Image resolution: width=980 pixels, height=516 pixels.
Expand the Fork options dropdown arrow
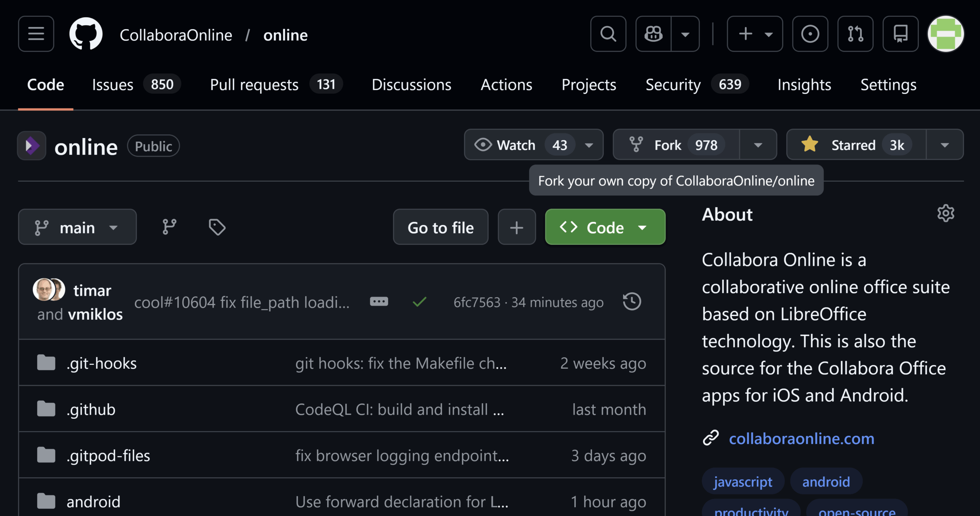(x=758, y=145)
